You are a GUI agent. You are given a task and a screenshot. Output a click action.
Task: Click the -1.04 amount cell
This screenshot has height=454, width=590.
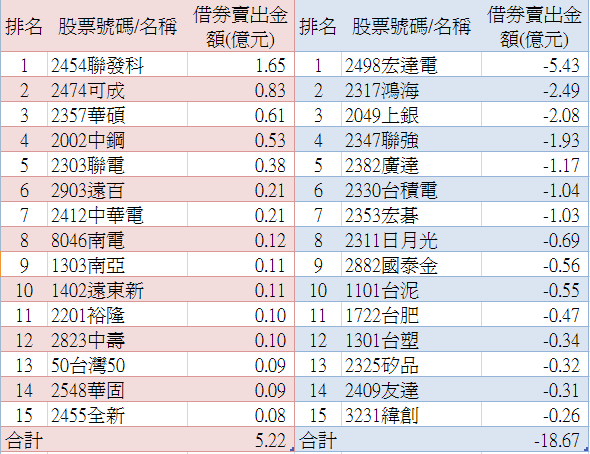pos(535,190)
